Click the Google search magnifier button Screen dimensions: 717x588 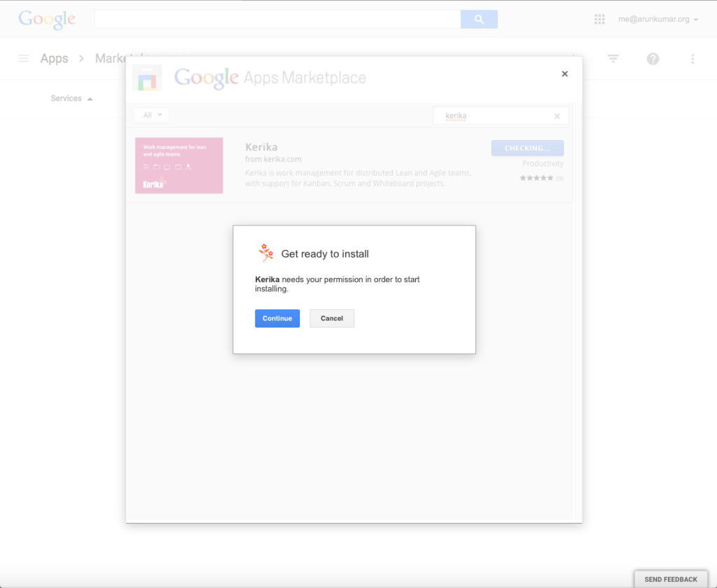pos(479,19)
